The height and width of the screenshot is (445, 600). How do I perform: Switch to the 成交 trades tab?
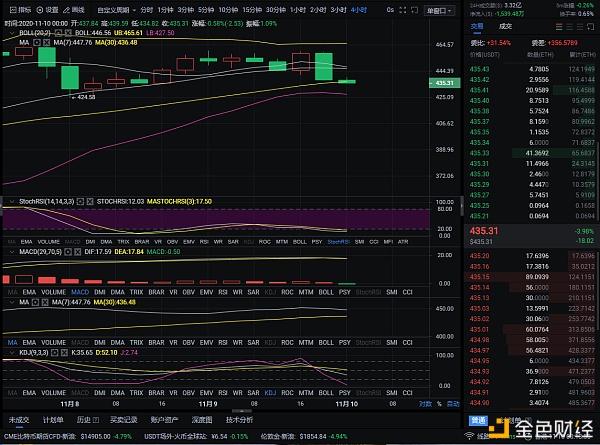pyautogui.click(x=505, y=26)
